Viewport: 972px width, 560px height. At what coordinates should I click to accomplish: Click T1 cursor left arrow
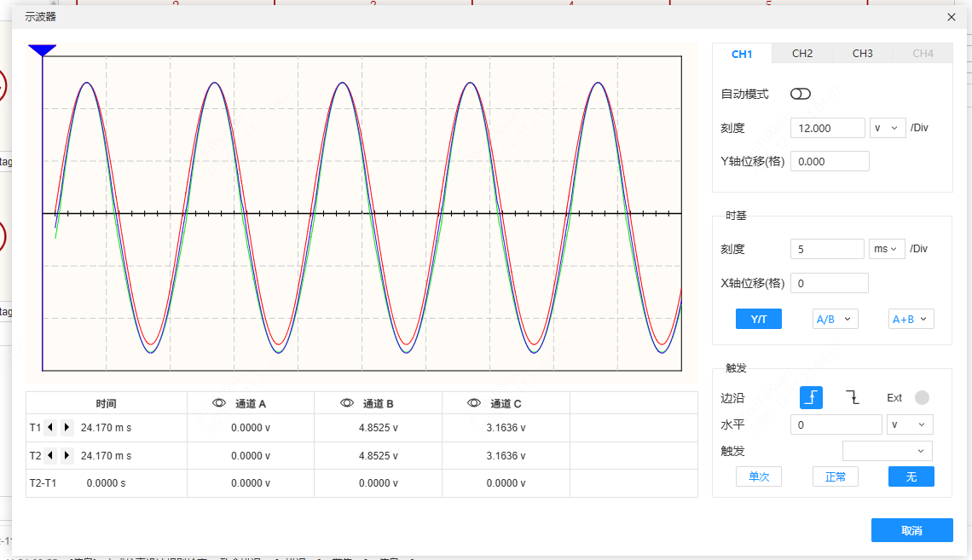[x=50, y=428]
